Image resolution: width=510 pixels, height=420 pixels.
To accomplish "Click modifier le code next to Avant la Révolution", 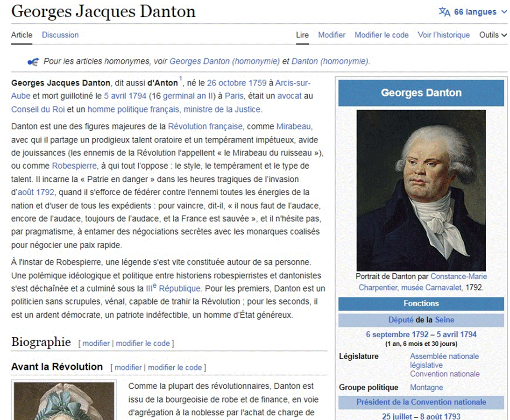I will pos(175,367).
